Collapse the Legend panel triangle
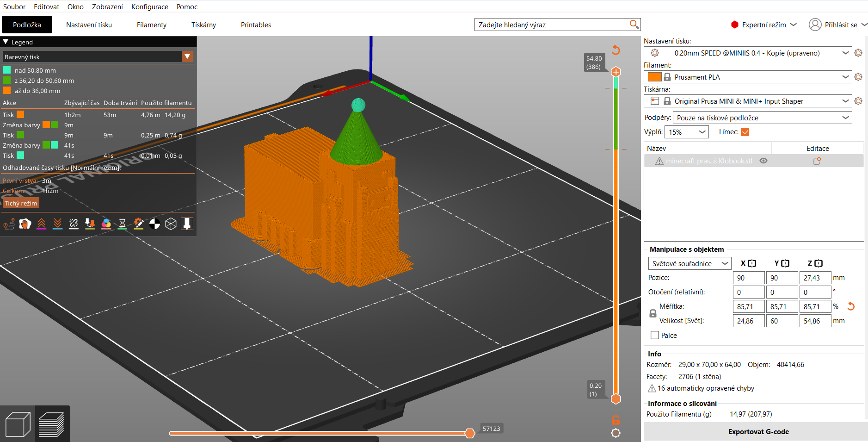This screenshot has height=442, width=868. (x=6, y=42)
